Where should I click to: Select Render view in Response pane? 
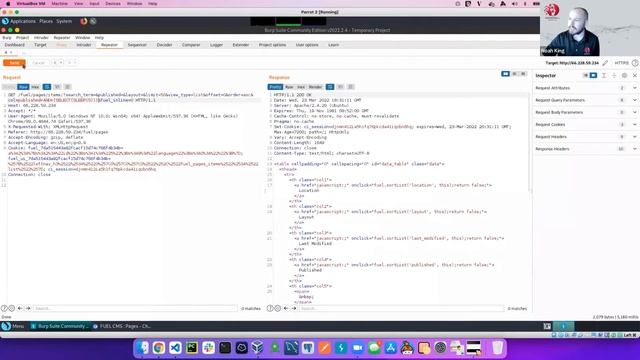315,87
